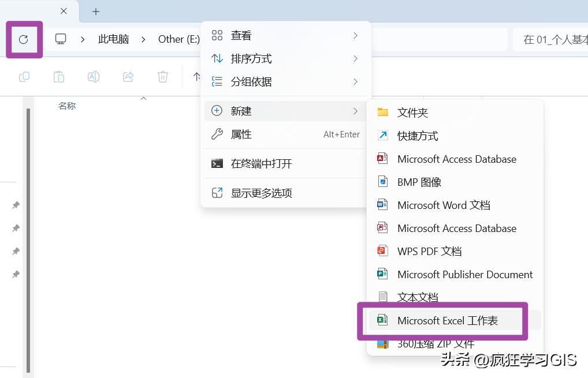The image size is (588, 378).
Task: Choose 显示更多选项 in the context menu
Action: [x=286, y=193]
